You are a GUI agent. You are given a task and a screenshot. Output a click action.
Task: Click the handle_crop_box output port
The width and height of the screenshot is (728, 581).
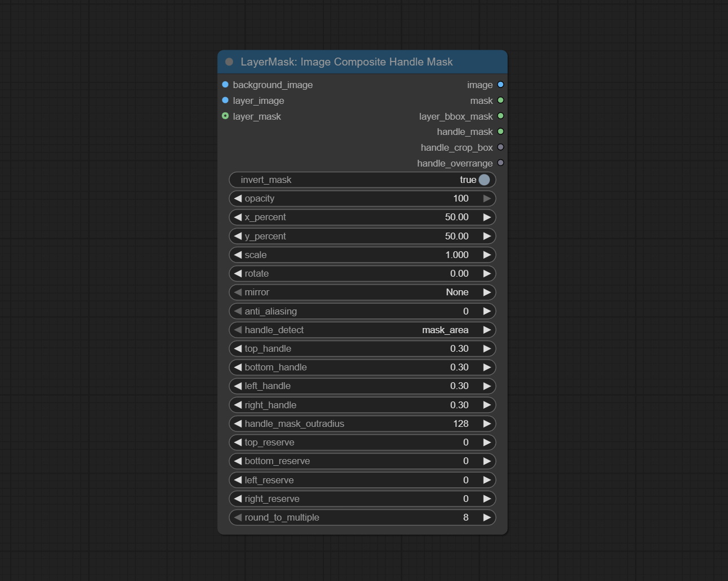coord(501,147)
